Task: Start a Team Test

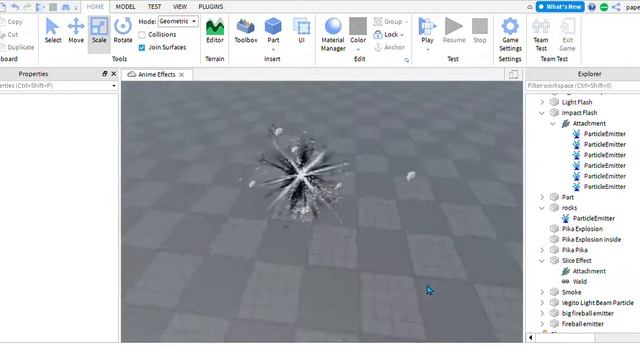Action: [x=541, y=35]
